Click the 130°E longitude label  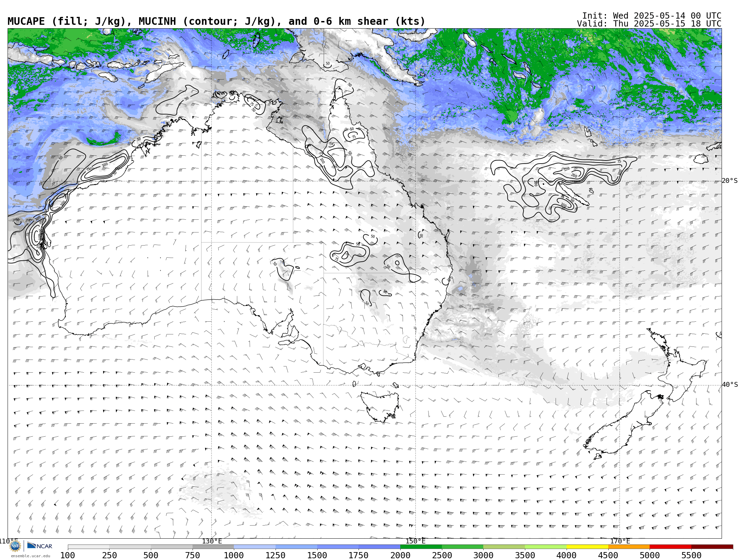point(212,541)
